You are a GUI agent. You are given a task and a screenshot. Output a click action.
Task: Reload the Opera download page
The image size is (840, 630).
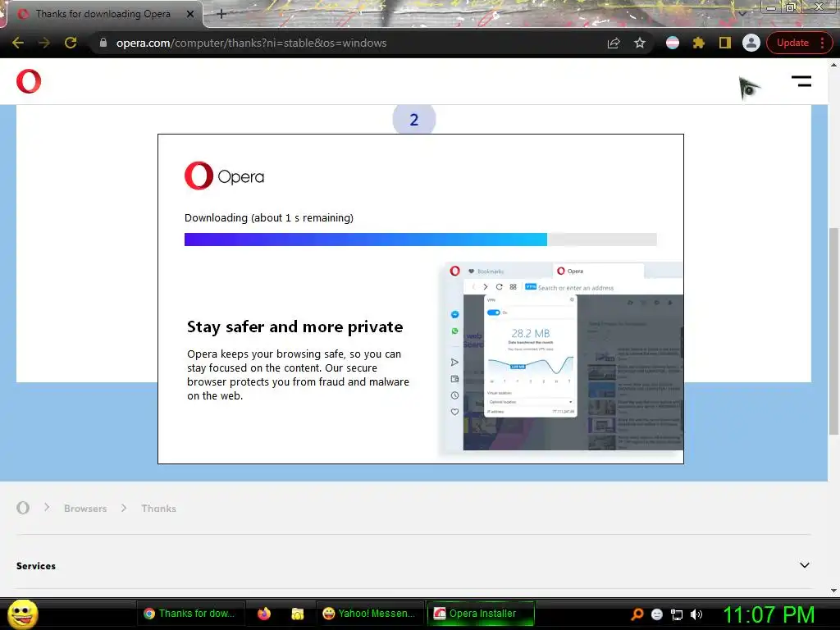coord(71,43)
